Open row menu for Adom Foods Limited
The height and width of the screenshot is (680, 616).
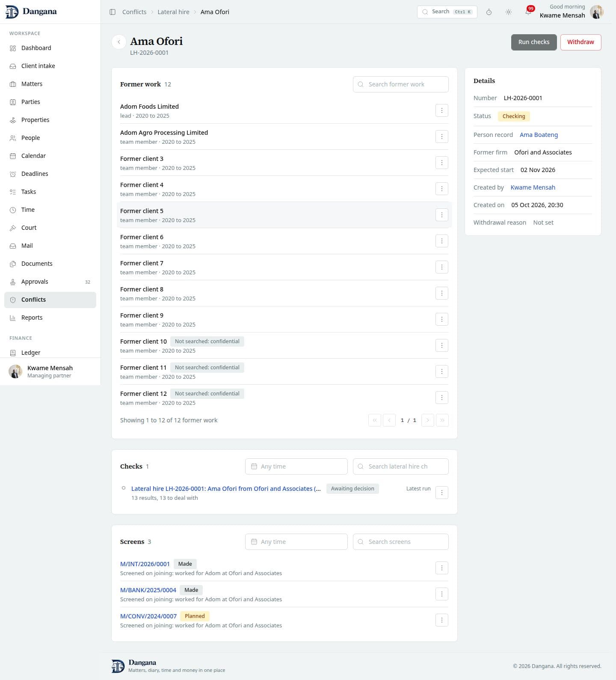pos(442,110)
